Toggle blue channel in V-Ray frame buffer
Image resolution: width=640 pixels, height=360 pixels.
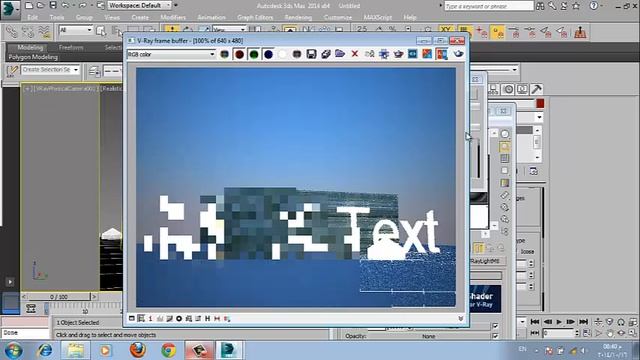coord(268,54)
